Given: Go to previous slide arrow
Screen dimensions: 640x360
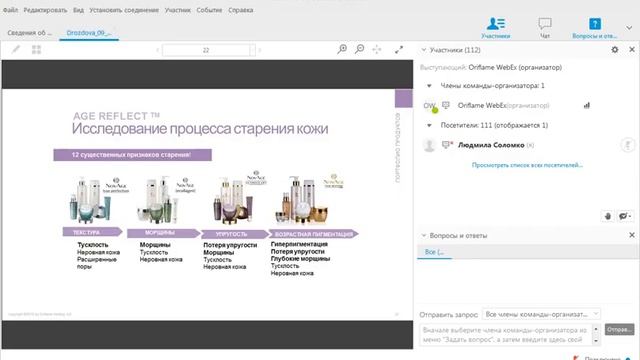Looking at the screenshot, I should click(x=158, y=50).
